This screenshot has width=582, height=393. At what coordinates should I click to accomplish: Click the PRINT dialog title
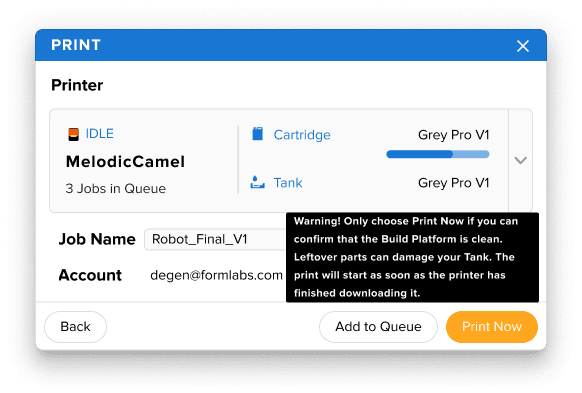tap(76, 45)
